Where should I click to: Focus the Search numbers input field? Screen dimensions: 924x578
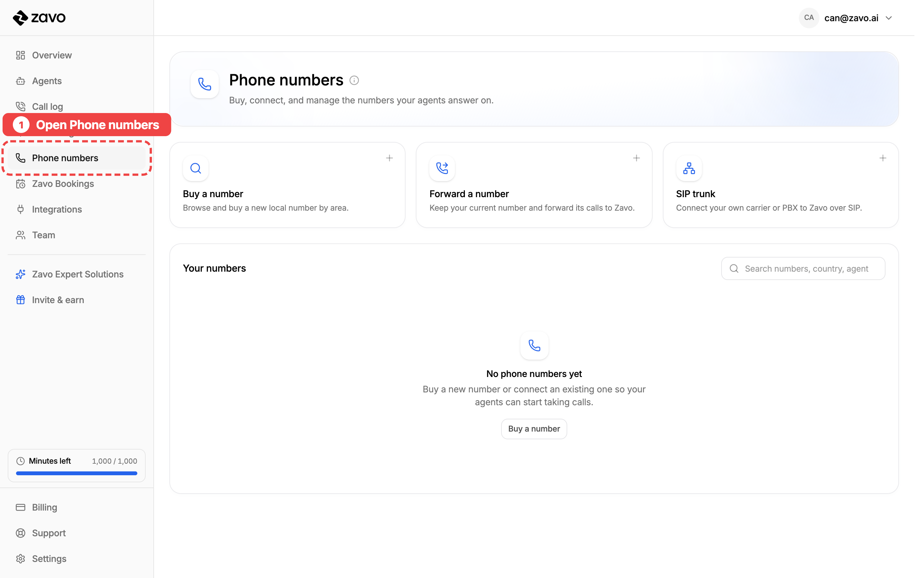[x=803, y=268]
